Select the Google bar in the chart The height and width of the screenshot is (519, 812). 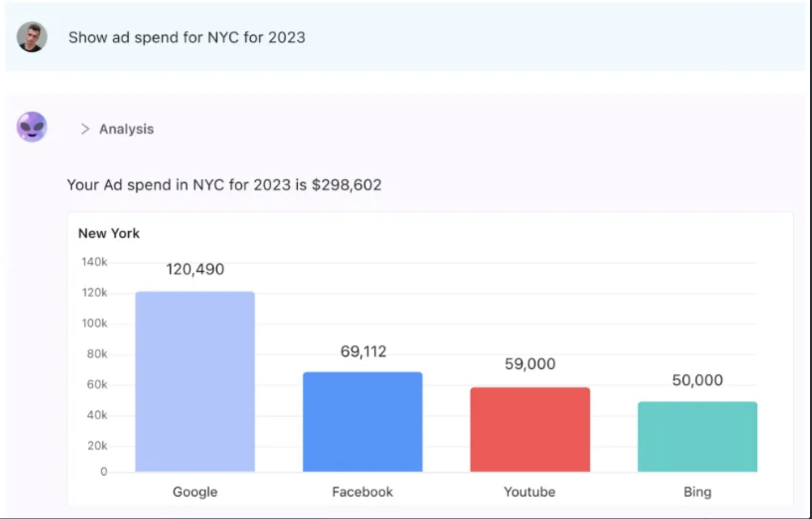click(194, 381)
